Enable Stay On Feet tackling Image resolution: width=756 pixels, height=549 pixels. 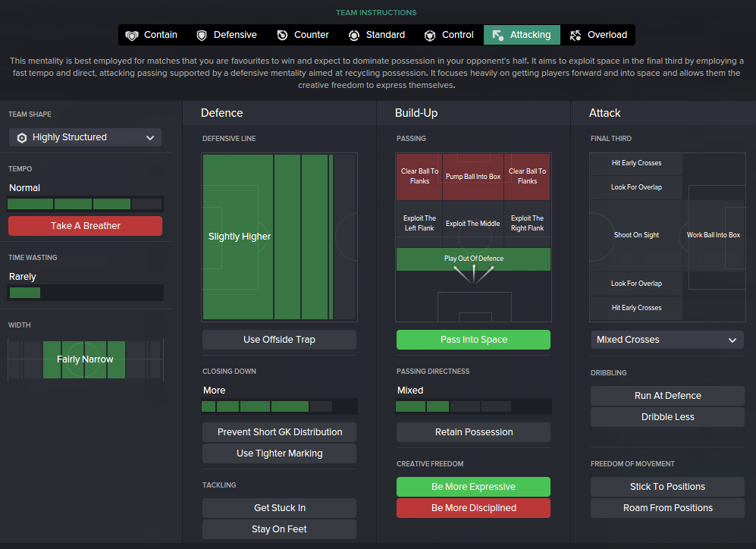279,529
